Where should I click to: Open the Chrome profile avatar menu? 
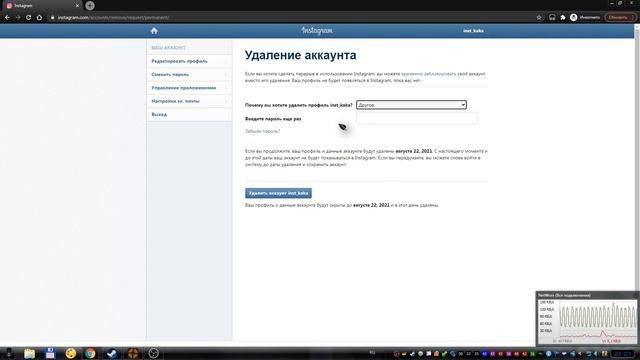point(585,18)
